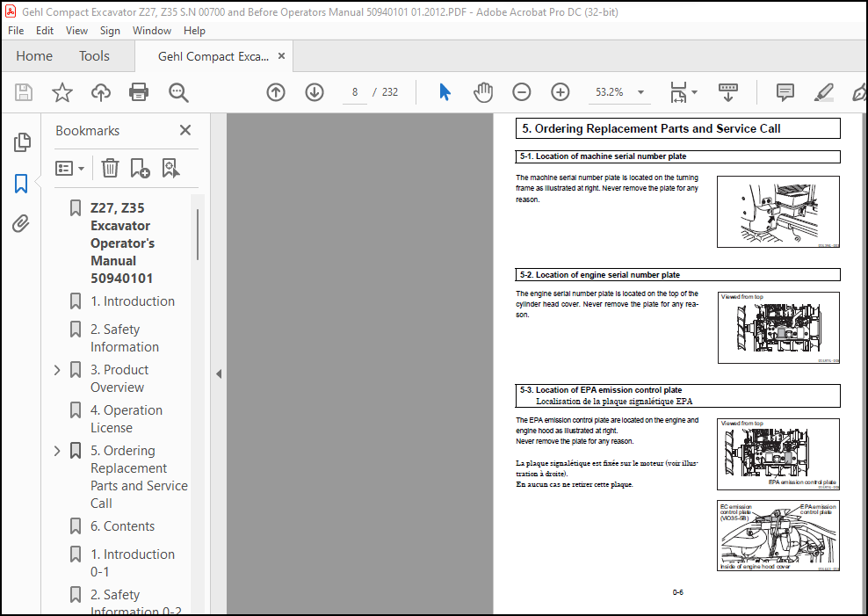Viewport: 868px width, 616px height.
Task: Print the document
Action: pos(139,92)
